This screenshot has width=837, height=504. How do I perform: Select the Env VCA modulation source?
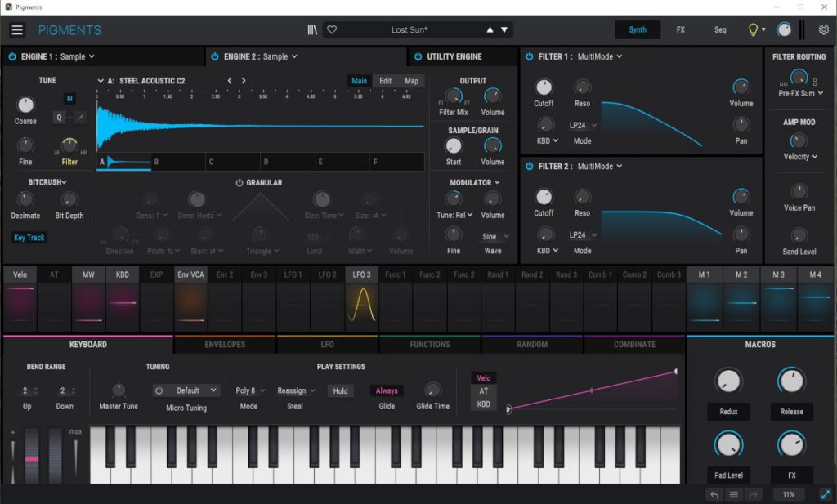(190, 299)
